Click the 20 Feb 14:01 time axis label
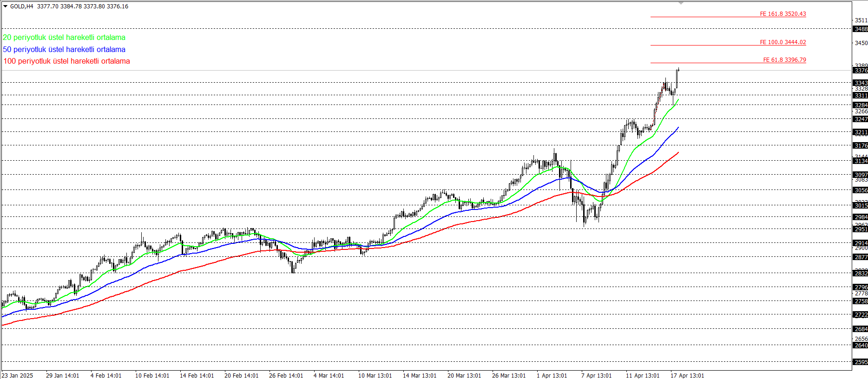The image size is (868, 379). click(242, 376)
